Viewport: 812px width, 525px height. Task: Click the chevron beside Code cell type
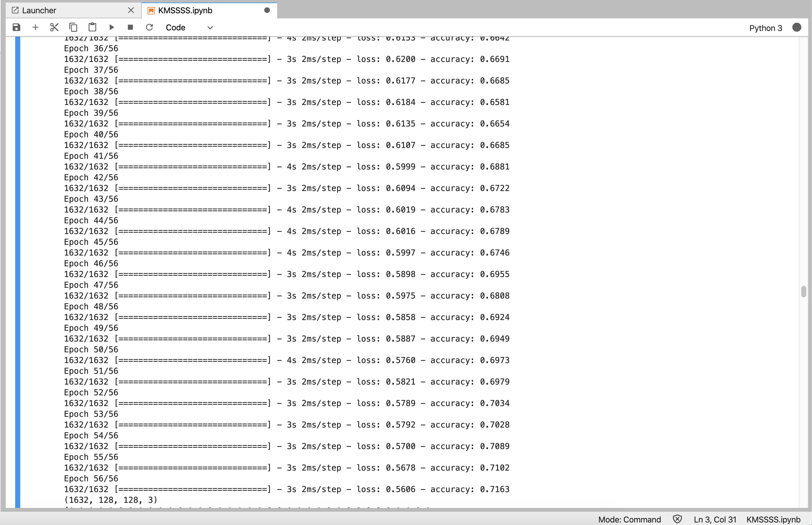tap(210, 28)
